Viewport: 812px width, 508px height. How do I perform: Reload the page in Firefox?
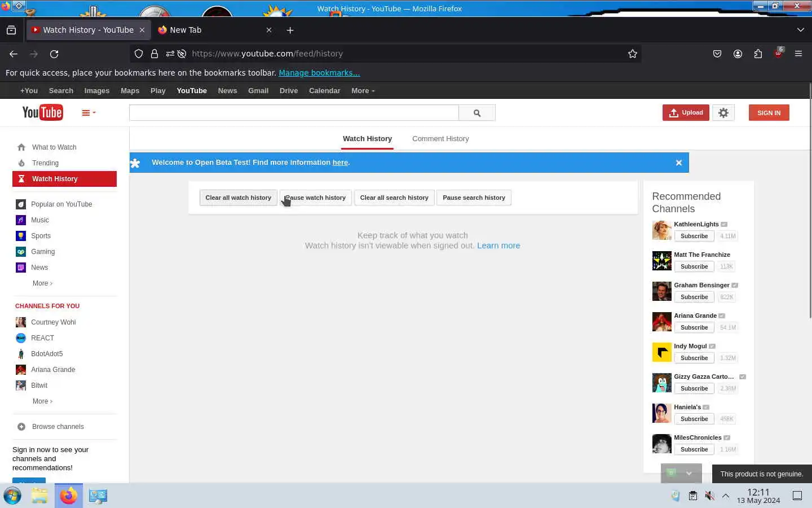(54, 54)
